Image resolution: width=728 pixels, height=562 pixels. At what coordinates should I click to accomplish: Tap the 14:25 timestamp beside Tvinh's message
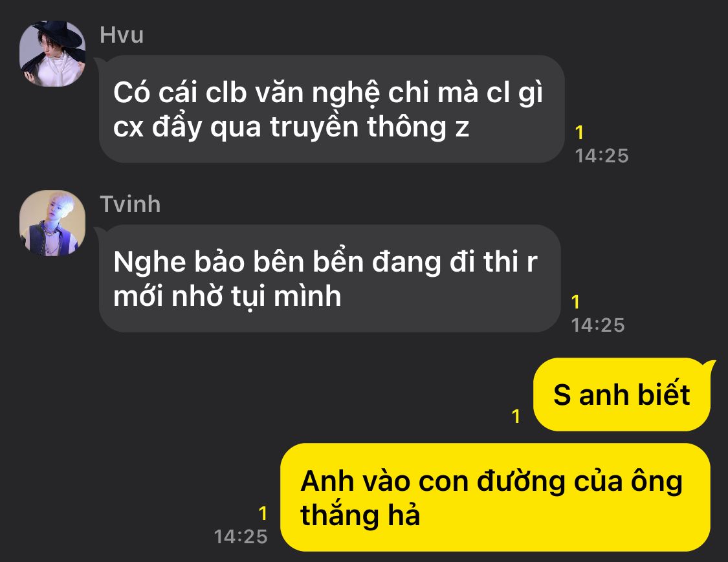598,325
